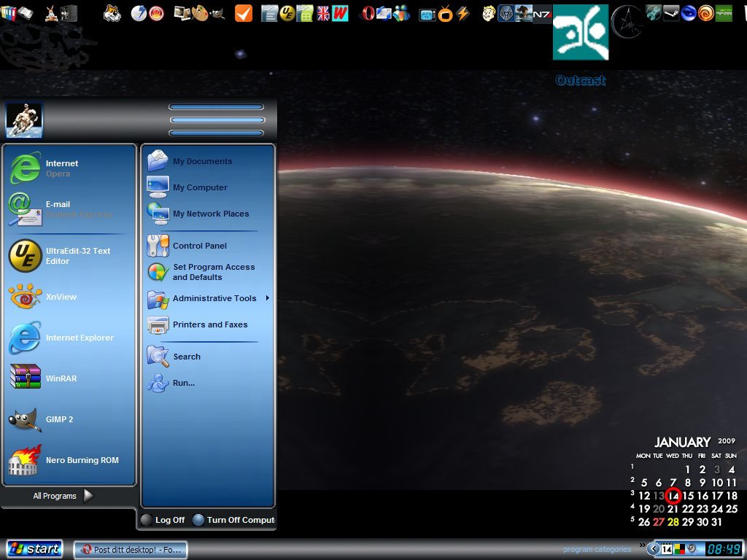Launch the Outcast game dock icon
The height and width of the screenshot is (560, 747).
(580, 32)
